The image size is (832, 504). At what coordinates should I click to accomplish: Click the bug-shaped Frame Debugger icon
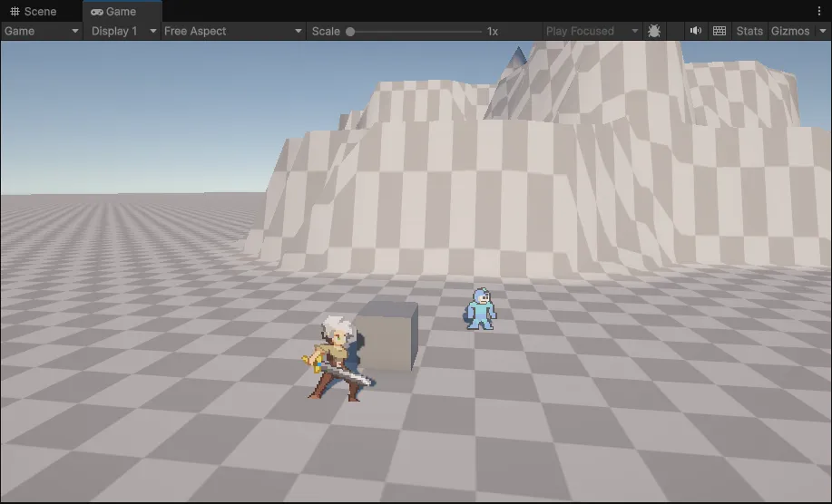point(654,31)
